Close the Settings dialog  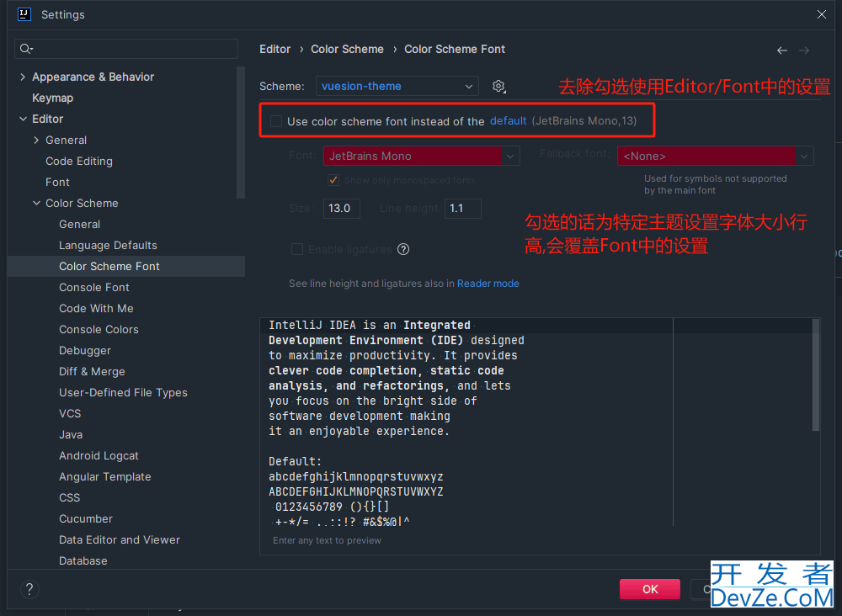[x=822, y=14]
